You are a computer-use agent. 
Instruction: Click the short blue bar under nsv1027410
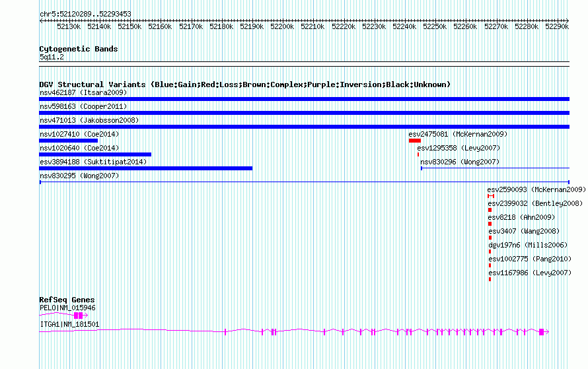click(x=68, y=141)
